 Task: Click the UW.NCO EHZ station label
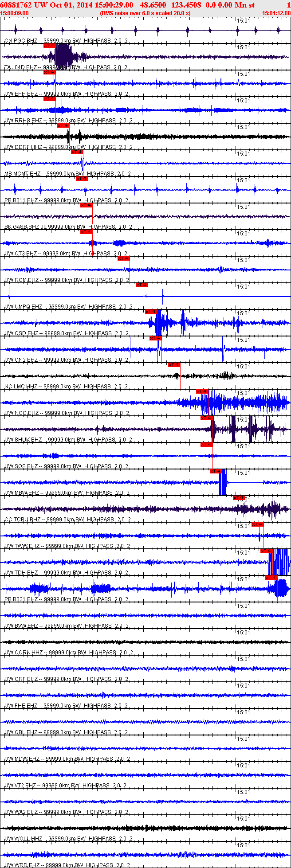click(67, 413)
